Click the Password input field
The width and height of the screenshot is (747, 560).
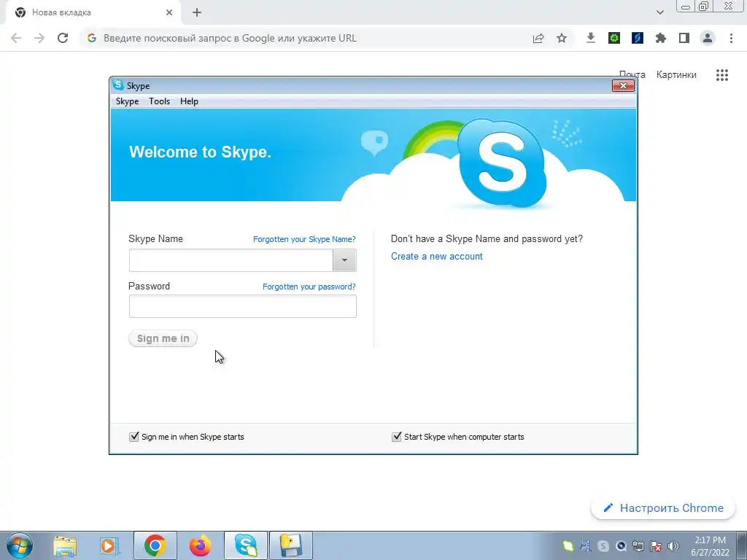(242, 306)
